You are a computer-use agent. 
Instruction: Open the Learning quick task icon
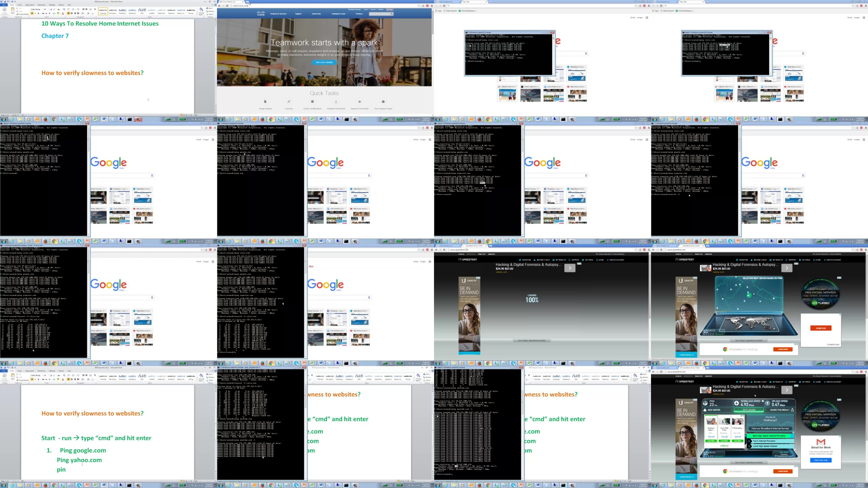pyautogui.click(x=289, y=101)
